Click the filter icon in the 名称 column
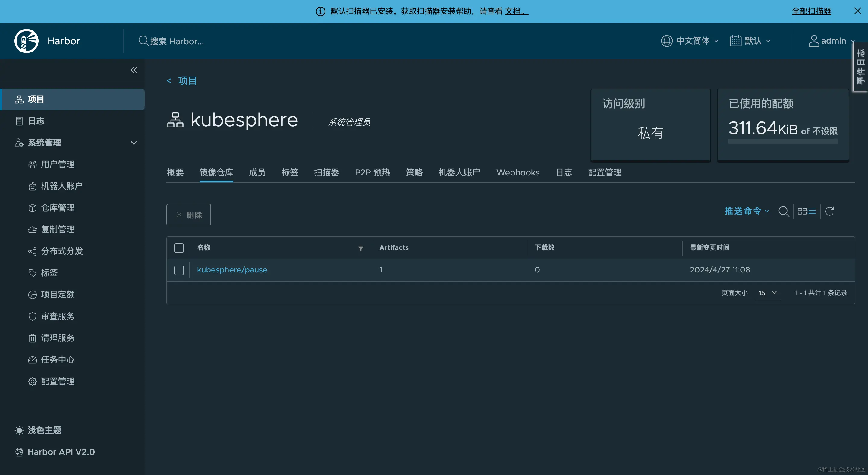Screen dimensions: 868x475 click(x=360, y=248)
